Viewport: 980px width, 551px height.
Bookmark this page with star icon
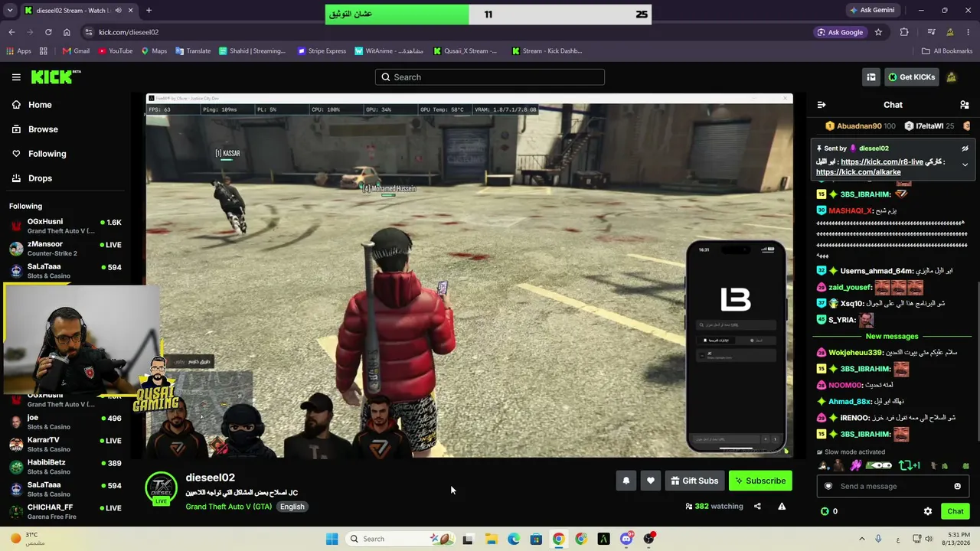[878, 32]
